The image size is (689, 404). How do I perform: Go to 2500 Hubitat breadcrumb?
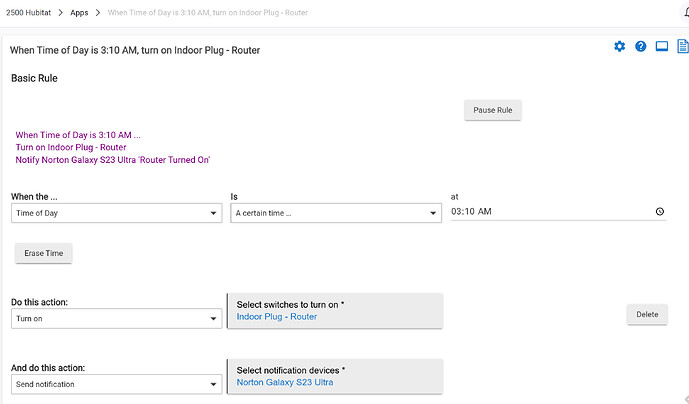tap(29, 13)
